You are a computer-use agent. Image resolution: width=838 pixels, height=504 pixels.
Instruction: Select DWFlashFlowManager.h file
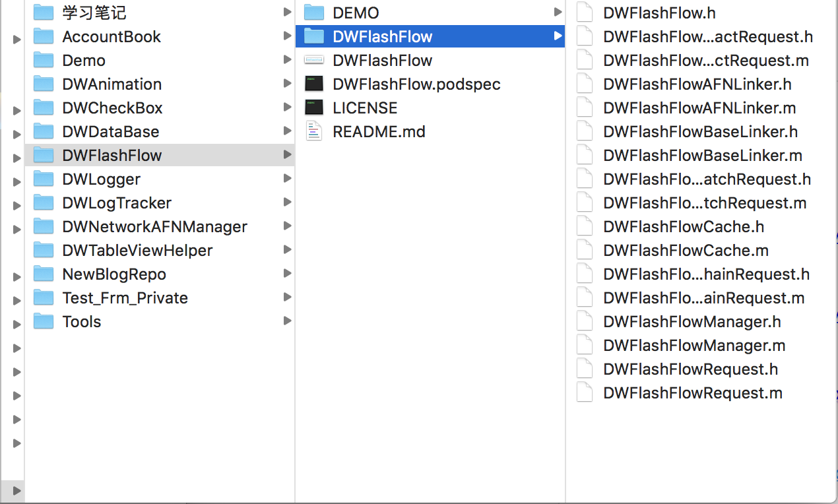692,321
